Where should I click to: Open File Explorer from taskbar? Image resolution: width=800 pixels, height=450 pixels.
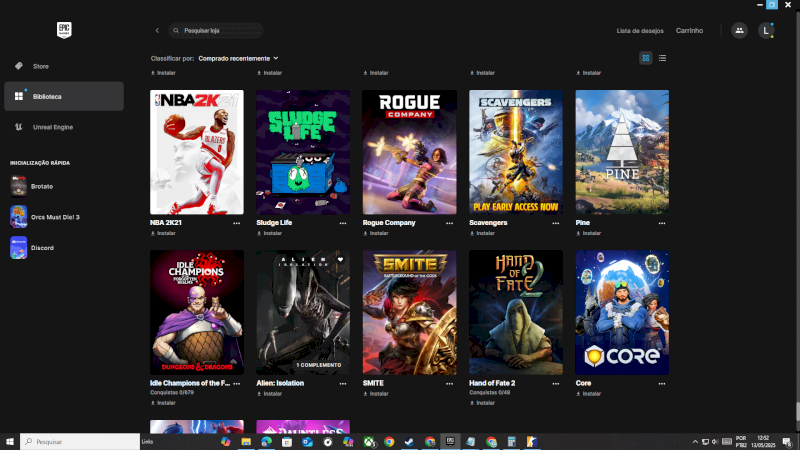point(246,441)
